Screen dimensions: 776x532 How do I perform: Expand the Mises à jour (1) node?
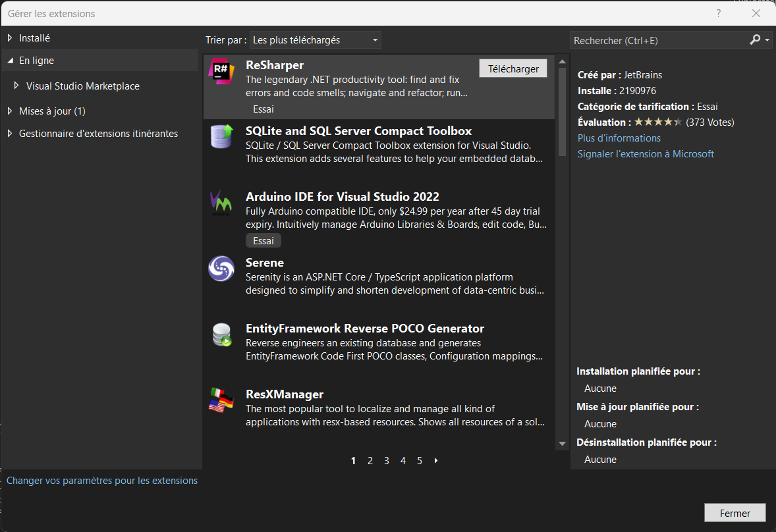[x=10, y=111]
